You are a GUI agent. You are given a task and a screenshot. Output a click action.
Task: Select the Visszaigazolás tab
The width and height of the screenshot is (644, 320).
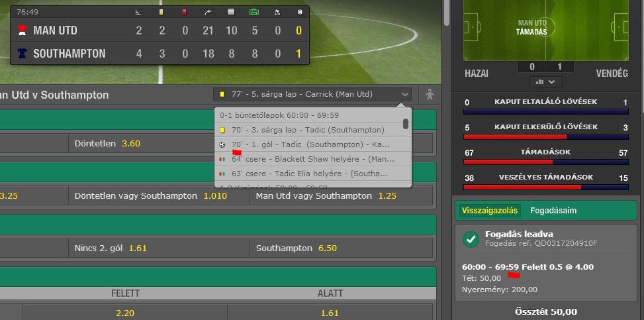(x=490, y=211)
